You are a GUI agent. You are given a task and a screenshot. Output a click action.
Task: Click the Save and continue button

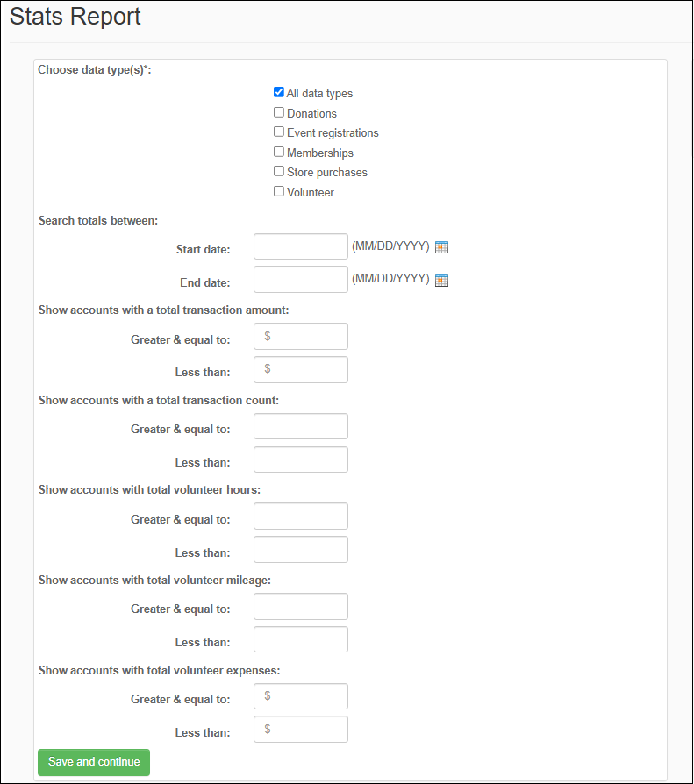pos(94,762)
